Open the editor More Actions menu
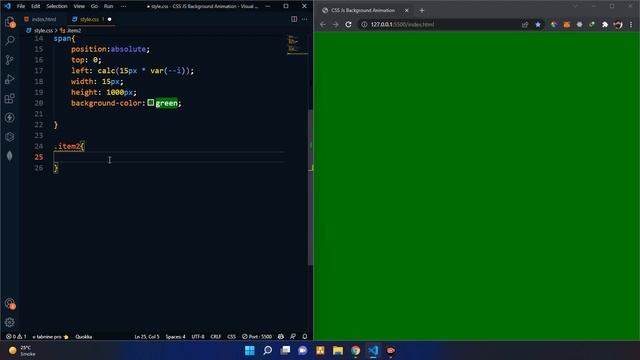The width and height of the screenshot is (640, 360). click(x=304, y=19)
